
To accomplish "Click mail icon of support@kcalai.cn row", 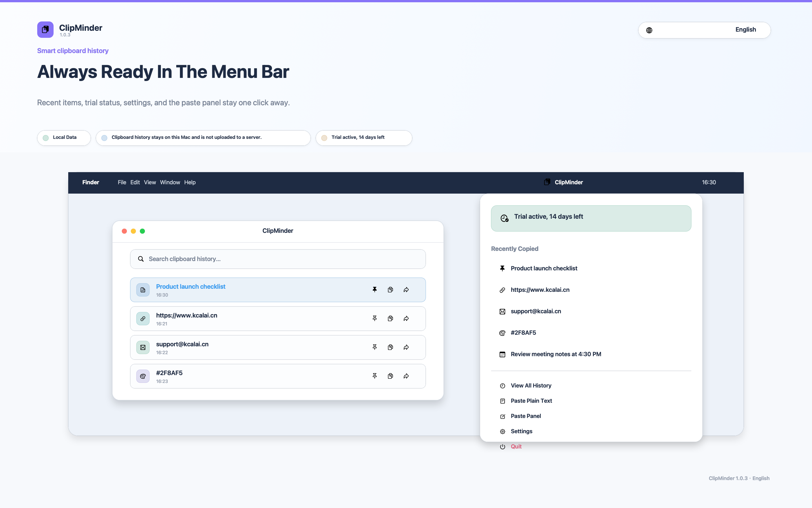I will click(x=143, y=347).
